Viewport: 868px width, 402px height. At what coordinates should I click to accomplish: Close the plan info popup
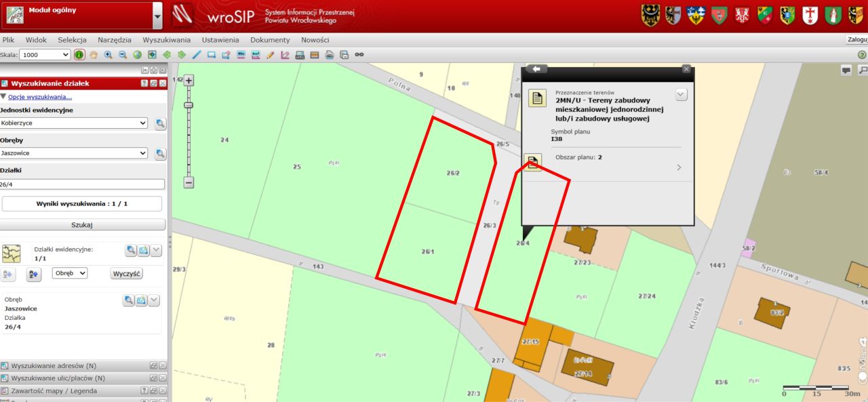click(686, 69)
